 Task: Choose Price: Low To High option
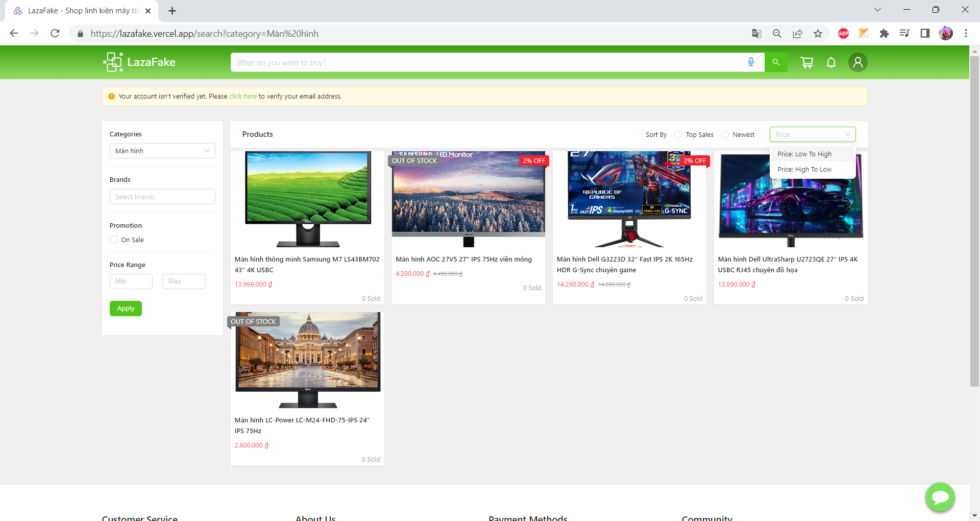(x=813, y=154)
